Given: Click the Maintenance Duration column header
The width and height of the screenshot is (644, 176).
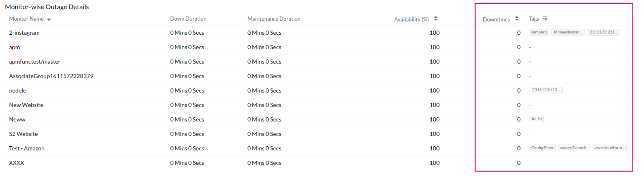Looking at the screenshot, I should coord(273,19).
